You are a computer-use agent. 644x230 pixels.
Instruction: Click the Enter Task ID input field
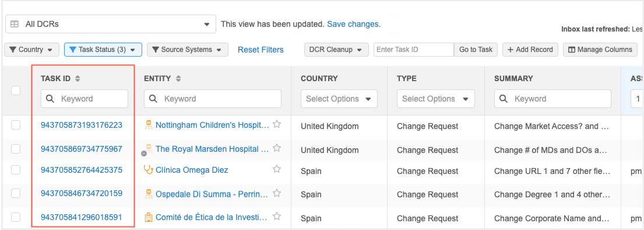414,50
